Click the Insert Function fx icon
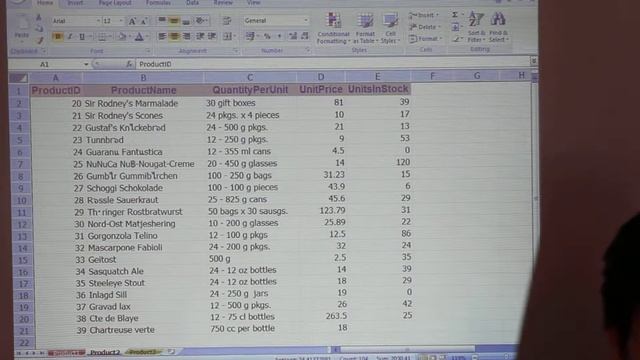Viewport: 640px width, 360px height. click(x=129, y=64)
